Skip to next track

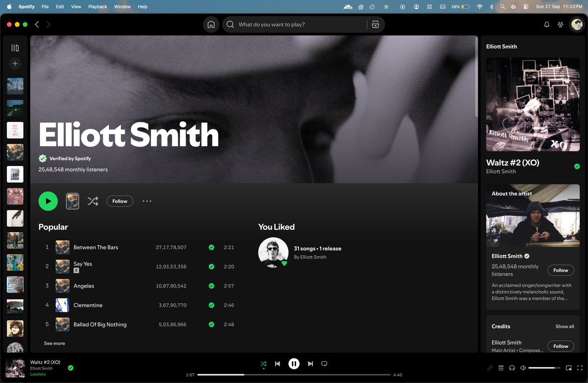point(310,363)
